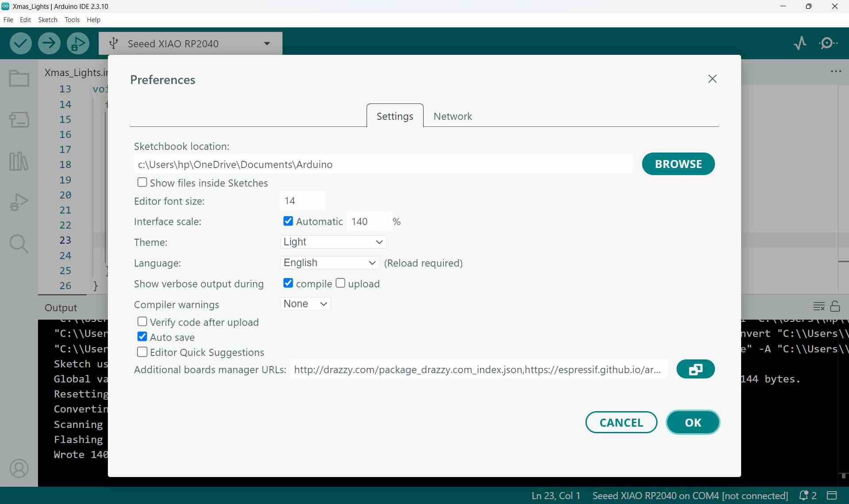Open the Language dropdown showing English
This screenshot has height=504, width=849.
[330, 263]
